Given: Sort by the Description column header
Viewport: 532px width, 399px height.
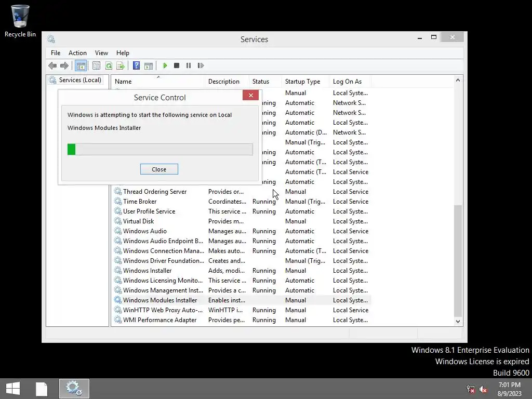Looking at the screenshot, I should tap(227, 82).
